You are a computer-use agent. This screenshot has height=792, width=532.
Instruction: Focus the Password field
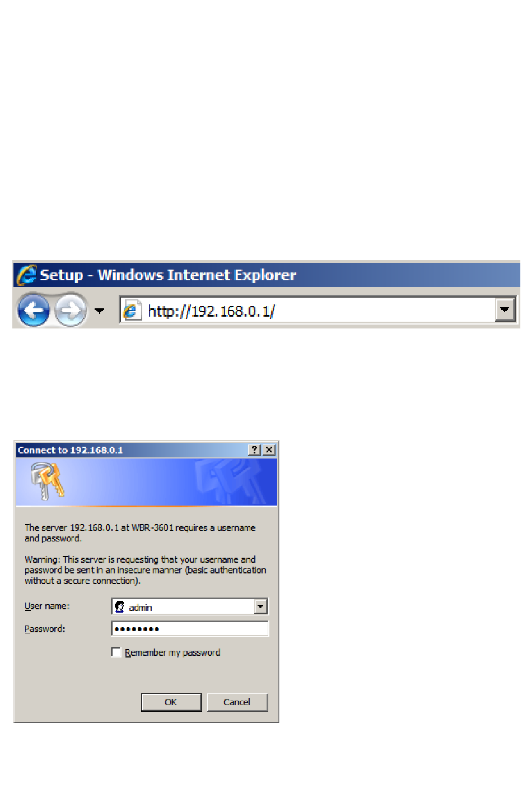[190, 629]
